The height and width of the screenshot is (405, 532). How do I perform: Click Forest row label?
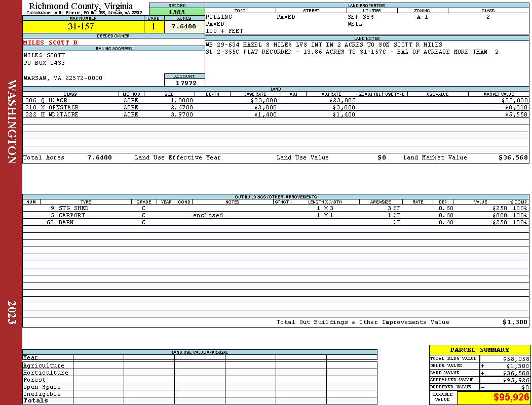pyautogui.click(x=34, y=380)
